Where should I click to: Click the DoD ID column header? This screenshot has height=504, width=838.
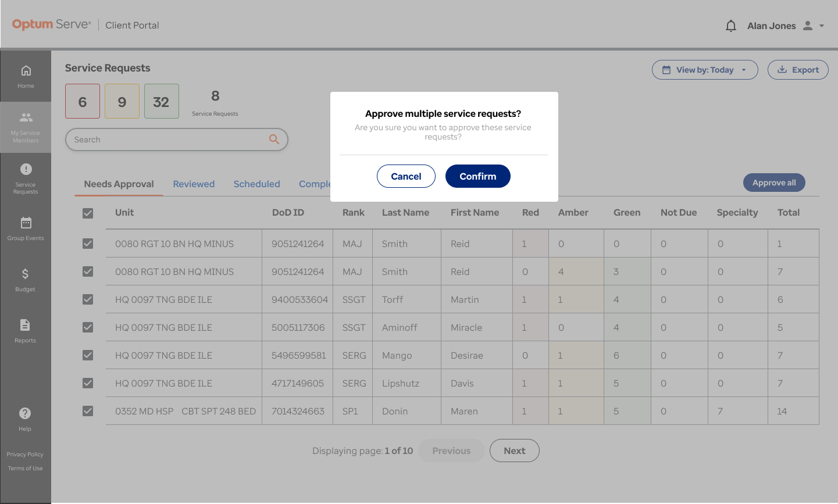coord(288,213)
